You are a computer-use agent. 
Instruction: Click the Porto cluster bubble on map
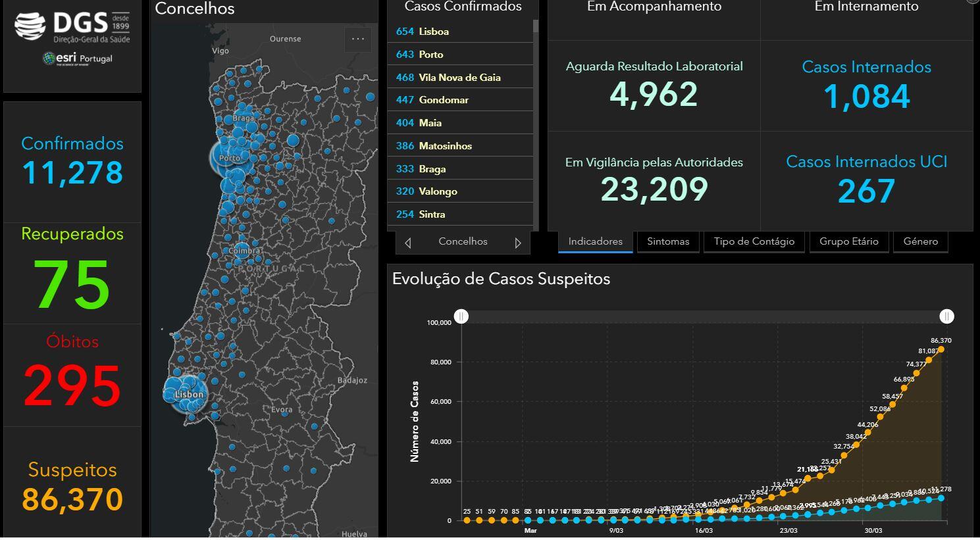(228, 157)
